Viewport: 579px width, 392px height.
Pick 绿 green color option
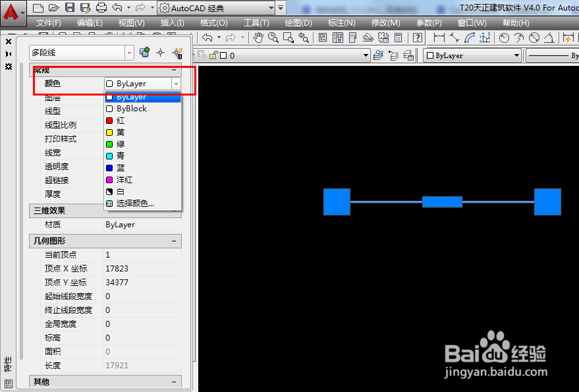point(142,144)
